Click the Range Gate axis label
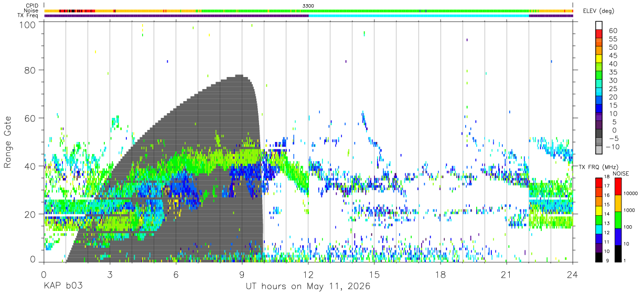The height and width of the screenshot is (297, 644). tap(8, 141)
